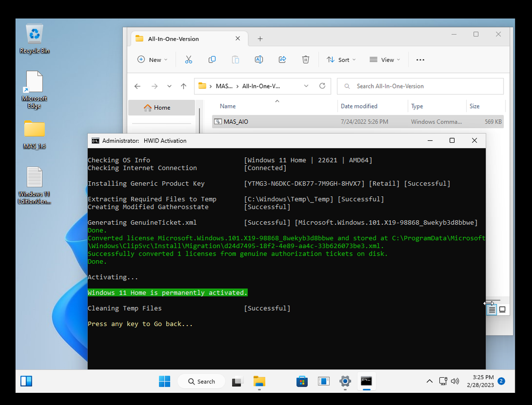The height and width of the screenshot is (405, 532).
Task: Click the Paste icon in File Explorer toolbar
Action: click(x=235, y=60)
